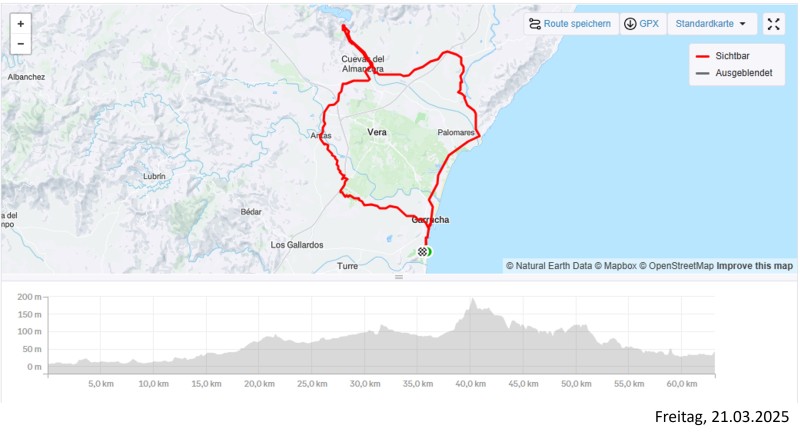Click the gray Ausgeblendet legend line
This screenshot has width=800, height=437.
tap(703, 73)
